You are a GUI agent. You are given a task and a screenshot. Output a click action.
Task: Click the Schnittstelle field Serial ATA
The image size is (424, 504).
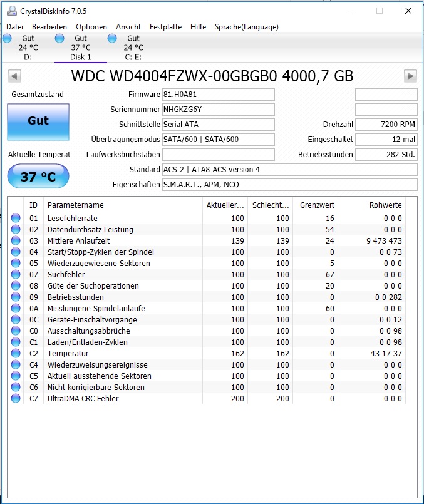(x=219, y=125)
